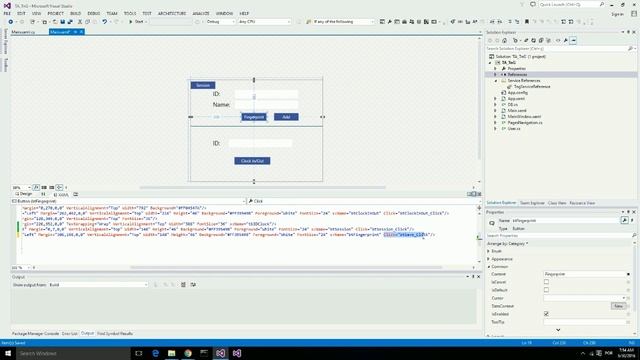Click the Cut scissors toolbar icon
Viewport: 640px width, 360px height.
(80, 22)
